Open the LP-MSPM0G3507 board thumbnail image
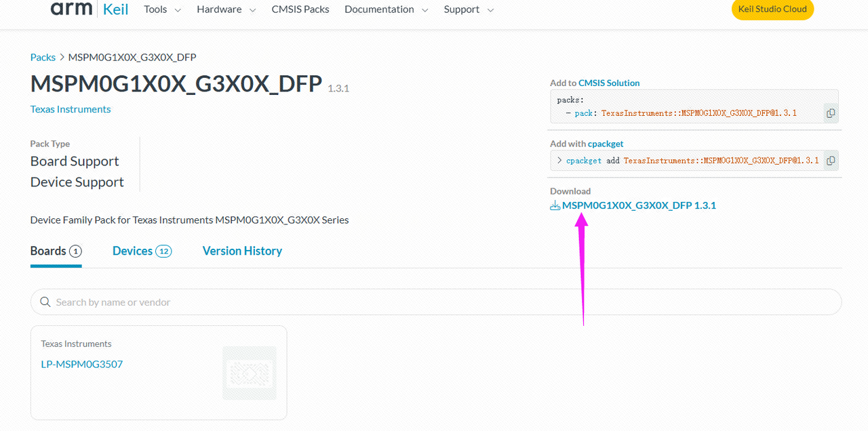This screenshot has height=431, width=868. click(x=250, y=373)
